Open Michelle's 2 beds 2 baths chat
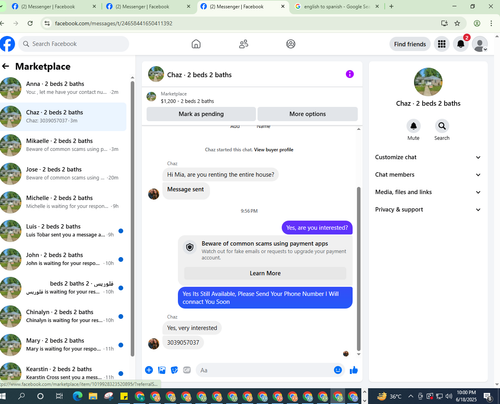This screenshot has width=500, height=404. click(x=63, y=202)
